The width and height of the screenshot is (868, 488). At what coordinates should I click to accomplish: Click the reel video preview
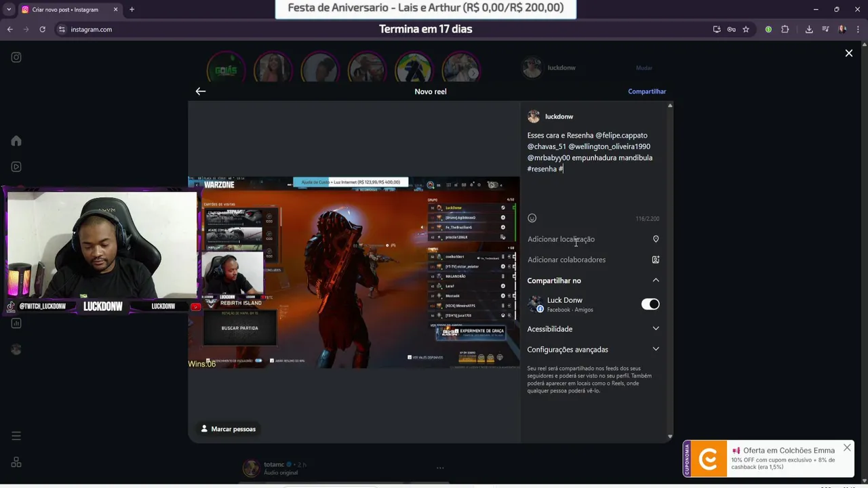[x=354, y=272]
